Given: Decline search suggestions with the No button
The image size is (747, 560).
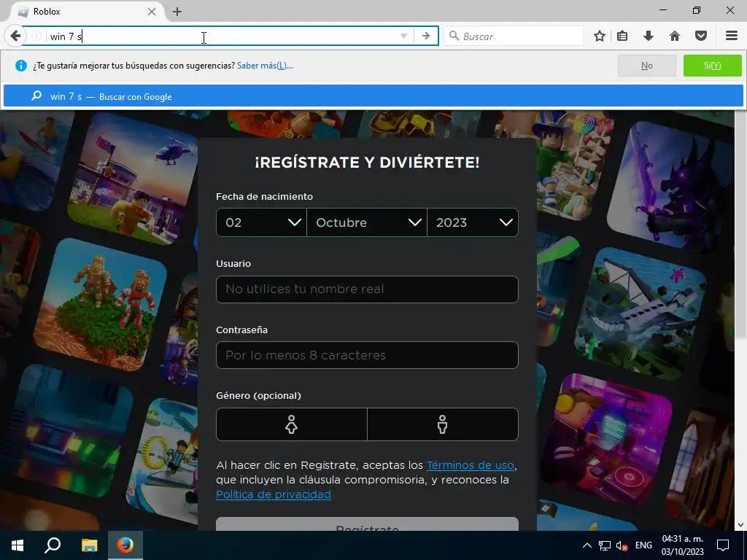Looking at the screenshot, I should (647, 66).
